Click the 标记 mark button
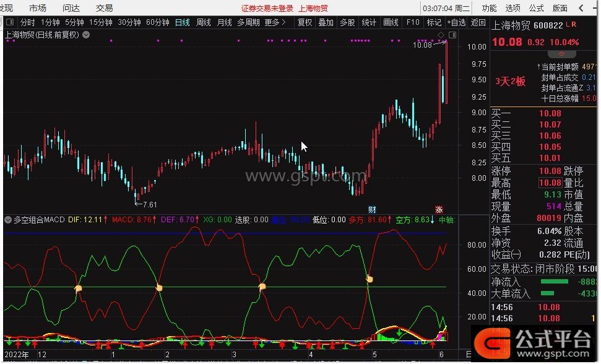 click(x=434, y=23)
